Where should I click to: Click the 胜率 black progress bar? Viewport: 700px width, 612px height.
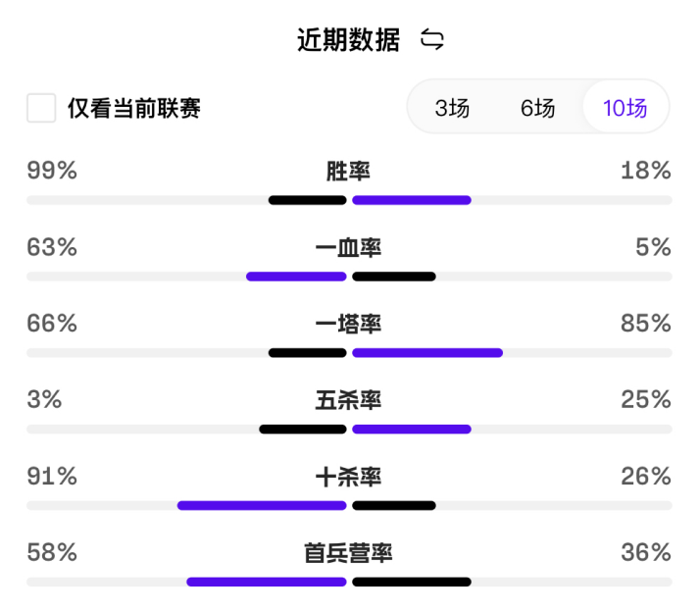(307, 200)
